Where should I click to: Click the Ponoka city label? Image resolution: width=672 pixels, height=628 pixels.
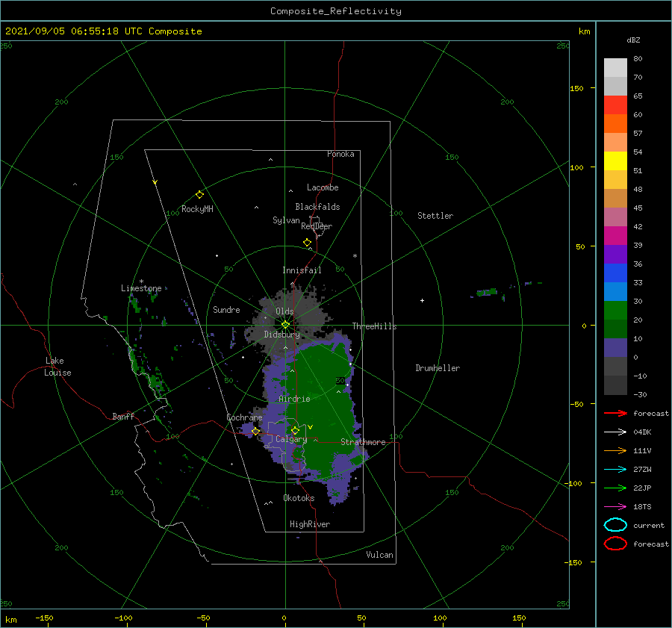pos(340,154)
